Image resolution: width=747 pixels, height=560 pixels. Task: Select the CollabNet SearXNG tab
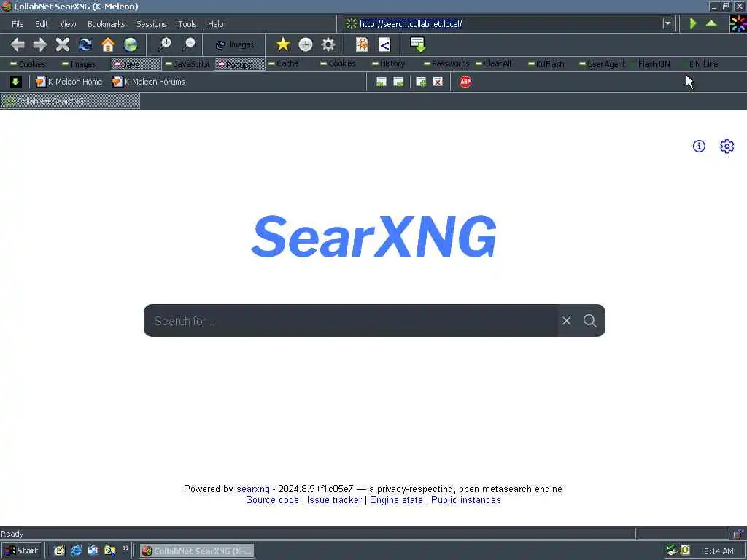[x=70, y=101]
